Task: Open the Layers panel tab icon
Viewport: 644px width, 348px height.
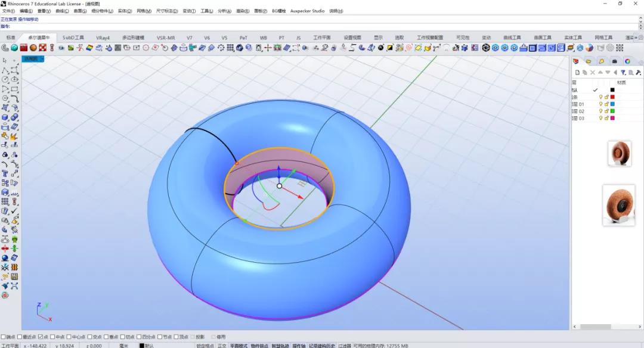Action: (x=576, y=61)
